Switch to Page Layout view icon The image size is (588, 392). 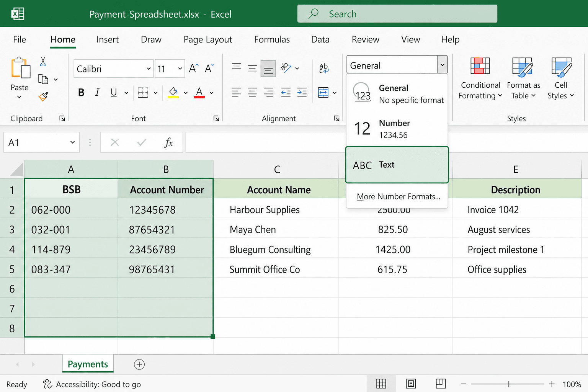pyautogui.click(x=411, y=384)
